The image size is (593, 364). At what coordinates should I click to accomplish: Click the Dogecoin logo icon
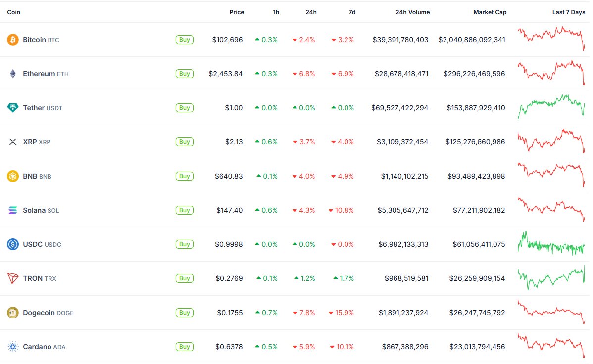(x=13, y=313)
